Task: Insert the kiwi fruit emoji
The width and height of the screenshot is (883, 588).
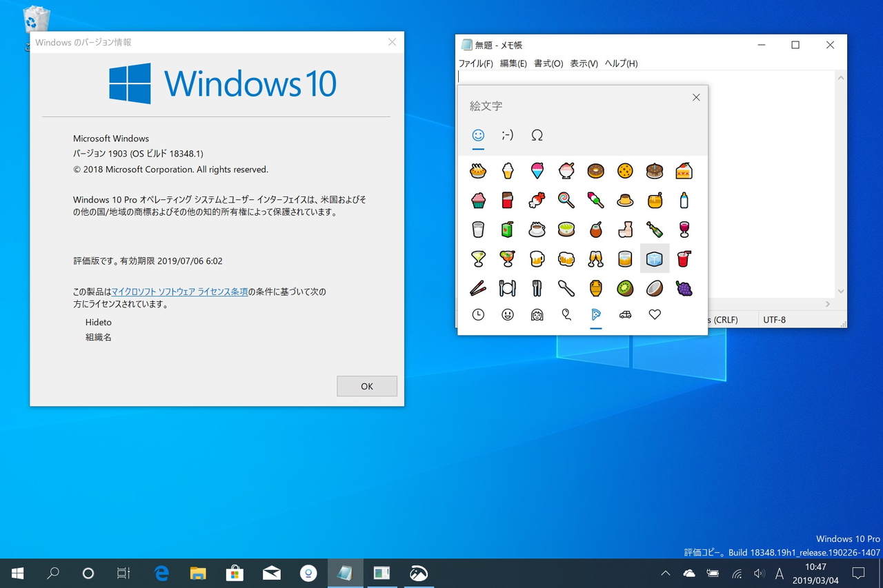Action: [625, 288]
